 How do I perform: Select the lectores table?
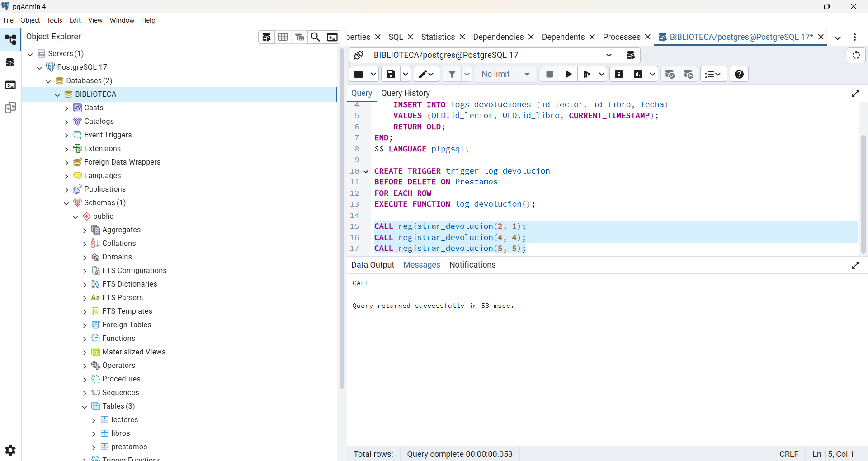[125, 420]
